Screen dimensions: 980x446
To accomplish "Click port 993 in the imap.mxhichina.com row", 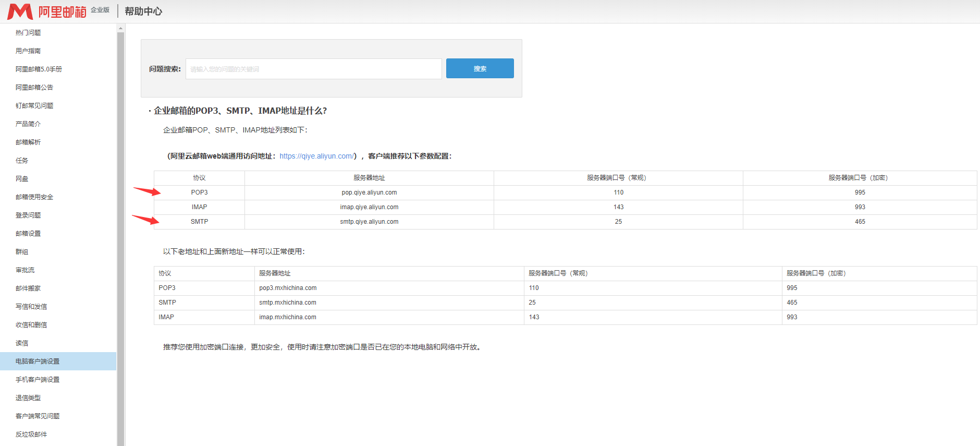I will pos(879,317).
